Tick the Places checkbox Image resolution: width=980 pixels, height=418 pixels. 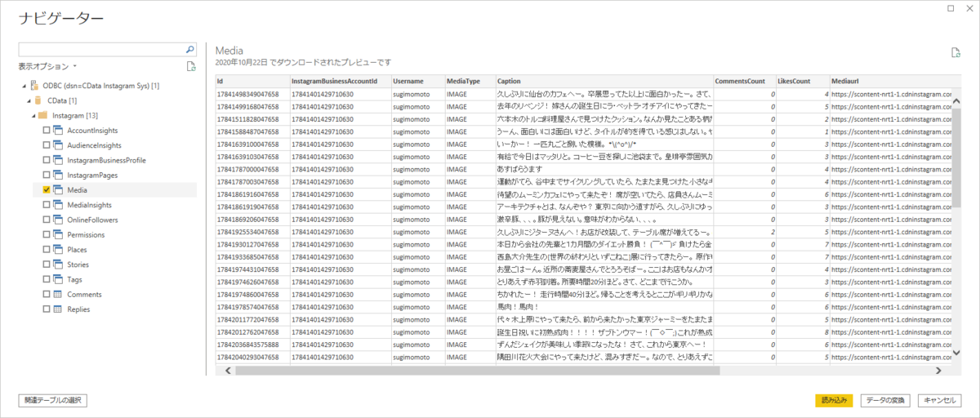[46, 250]
